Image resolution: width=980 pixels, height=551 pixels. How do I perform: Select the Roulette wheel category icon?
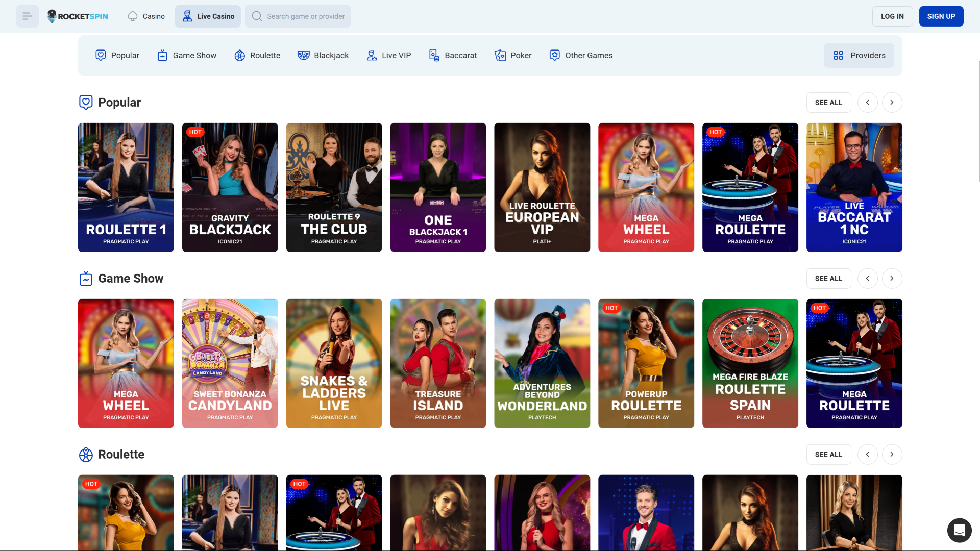click(239, 55)
